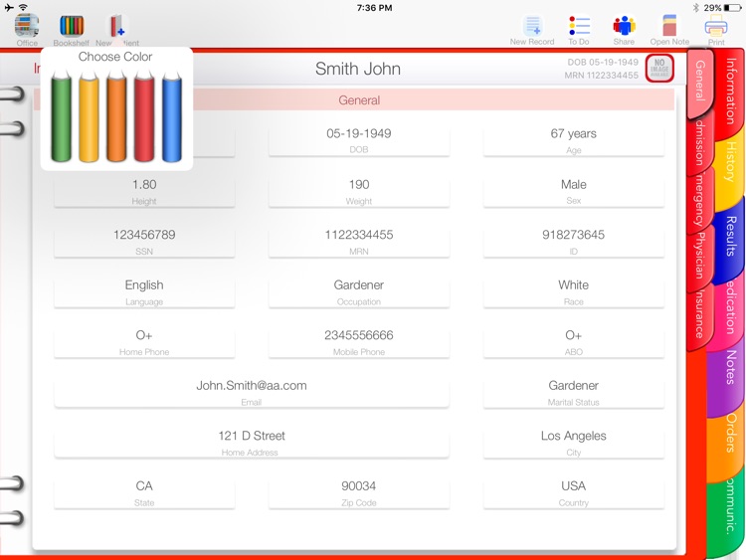Create a New Record
The width and height of the screenshot is (746, 560).
point(532,26)
